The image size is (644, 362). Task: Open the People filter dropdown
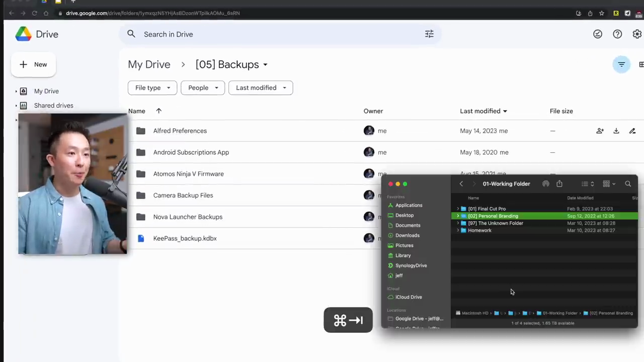203,87
